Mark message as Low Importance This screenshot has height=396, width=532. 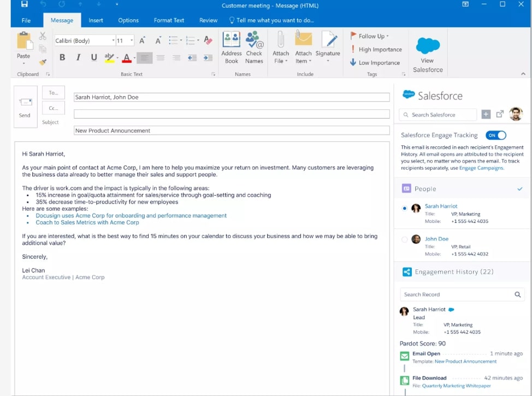(x=375, y=63)
